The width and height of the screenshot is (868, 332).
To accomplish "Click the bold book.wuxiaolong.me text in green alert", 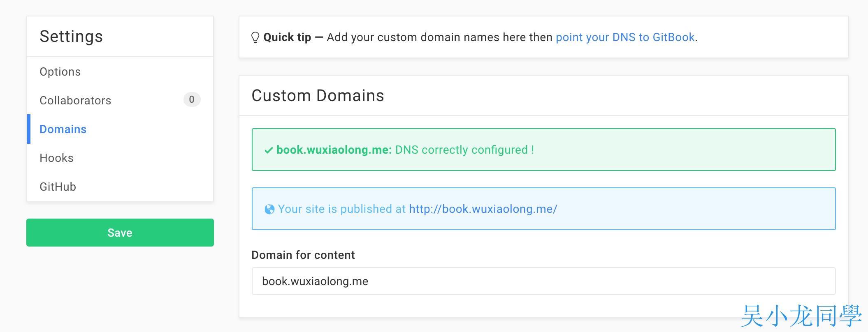I will pos(334,150).
